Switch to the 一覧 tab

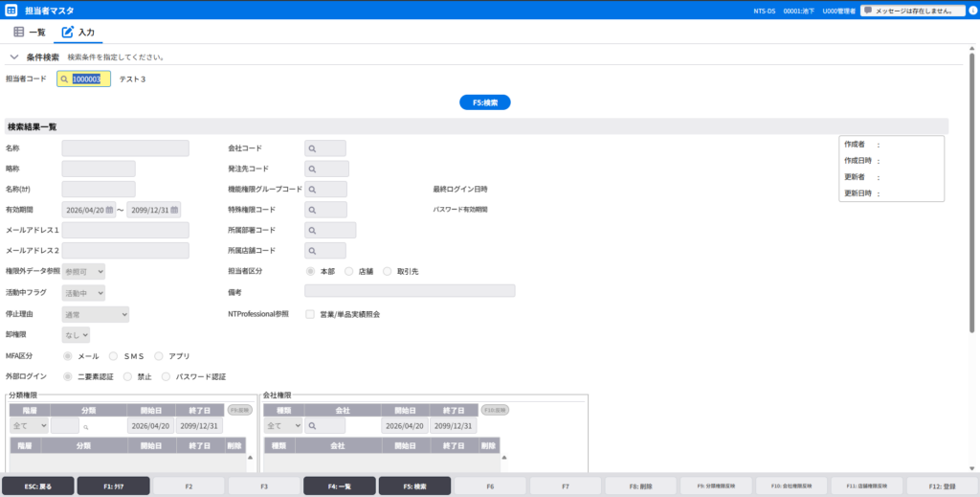[30, 32]
